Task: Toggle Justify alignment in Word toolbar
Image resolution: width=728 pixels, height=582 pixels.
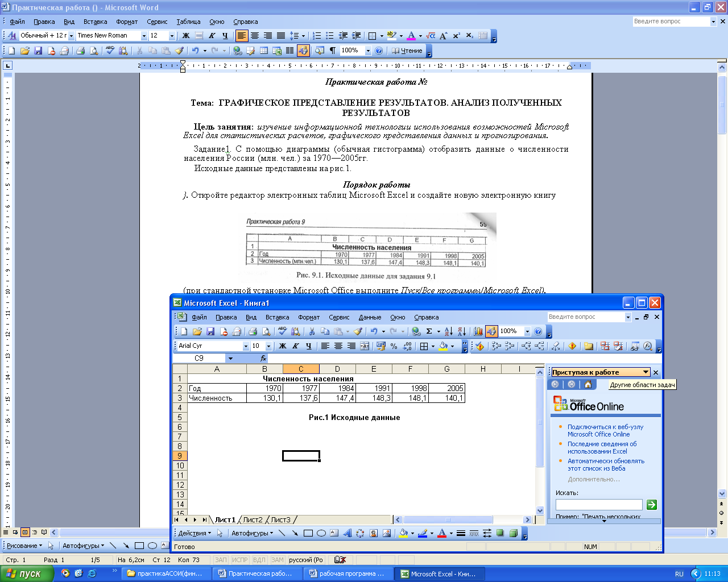Action: click(x=281, y=35)
